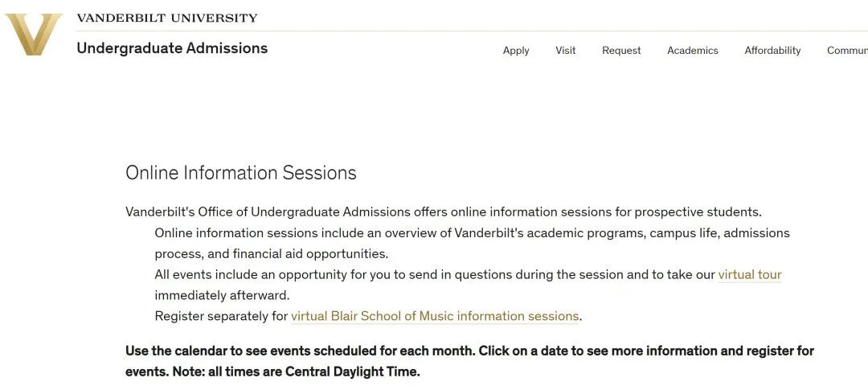The image size is (868, 390).
Task: Open the Academics navigation item
Action: coord(693,51)
